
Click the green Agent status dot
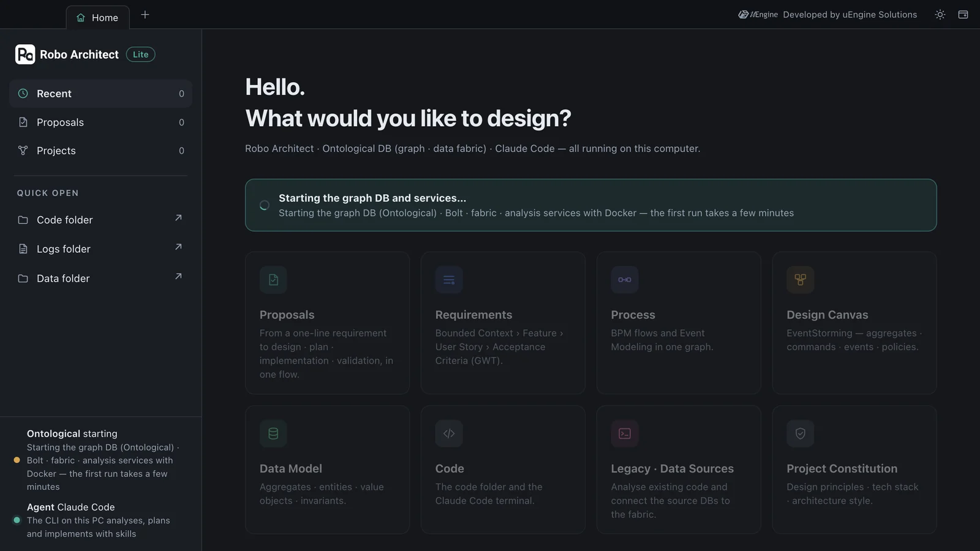(x=17, y=520)
